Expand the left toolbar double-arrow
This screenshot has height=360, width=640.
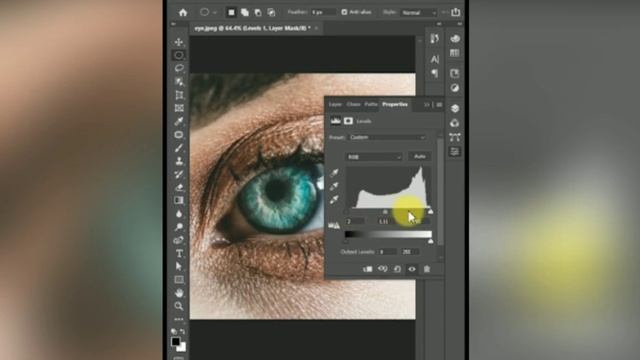[173, 24]
